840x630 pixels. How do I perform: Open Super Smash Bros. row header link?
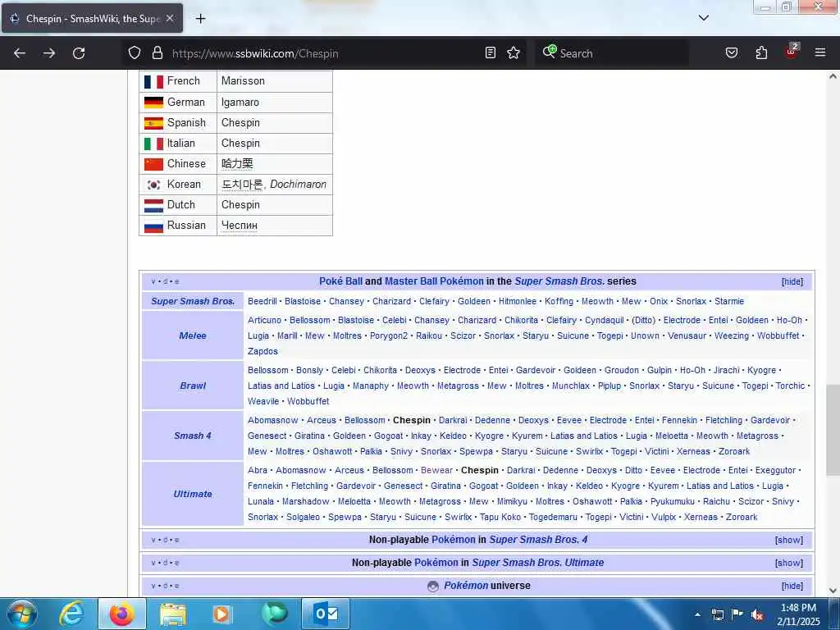click(193, 301)
